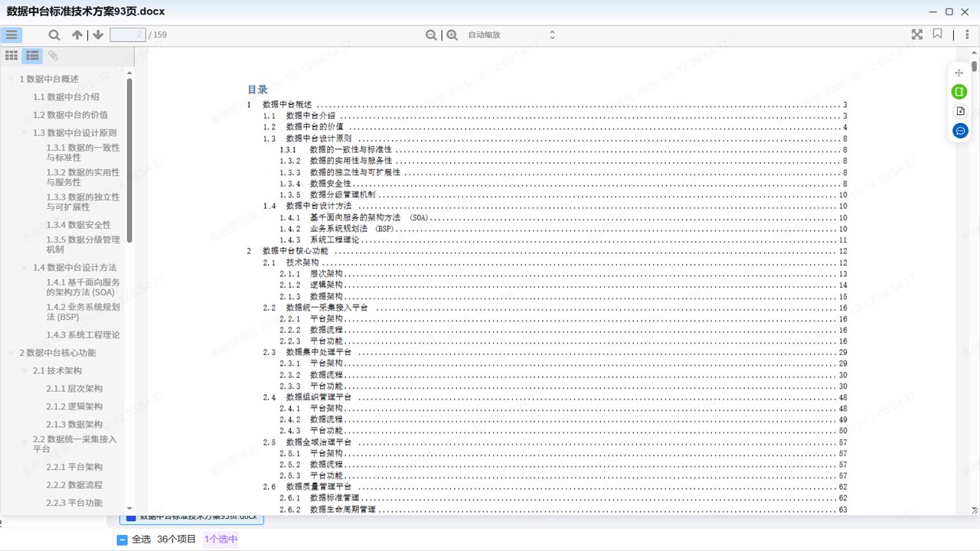
Task: Toggle the sidebar panel button
Action: (x=11, y=34)
